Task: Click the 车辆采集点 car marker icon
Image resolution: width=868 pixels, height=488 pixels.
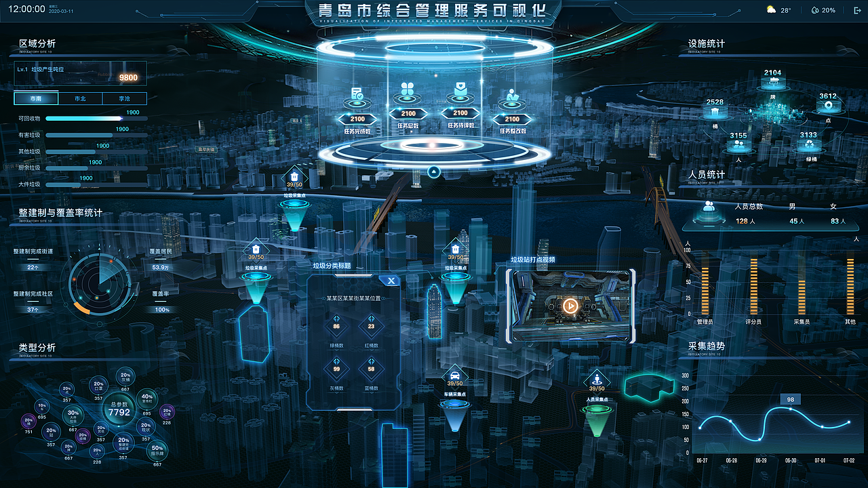Action: [454, 375]
